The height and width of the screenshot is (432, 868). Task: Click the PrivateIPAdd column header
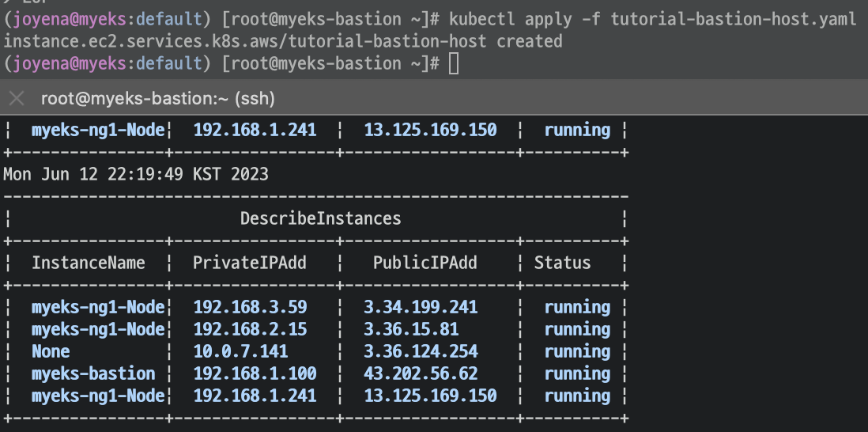249,263
